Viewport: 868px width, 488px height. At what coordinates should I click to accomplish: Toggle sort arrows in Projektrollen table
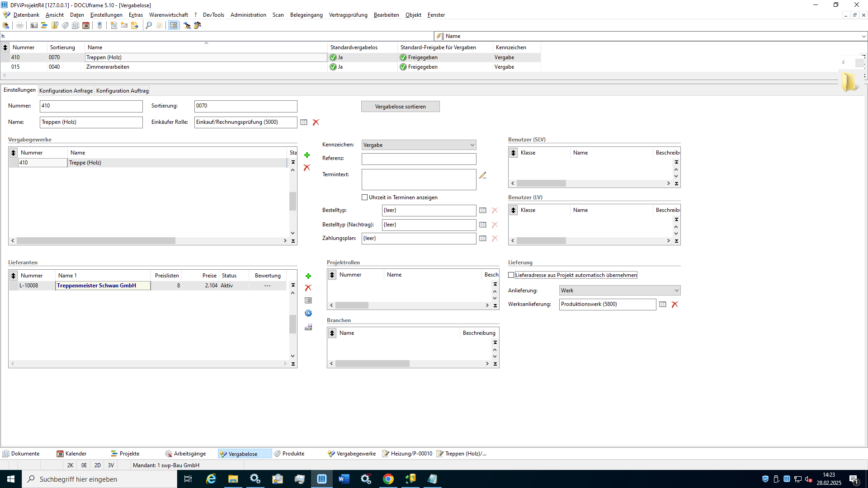[x=332, y=275]
